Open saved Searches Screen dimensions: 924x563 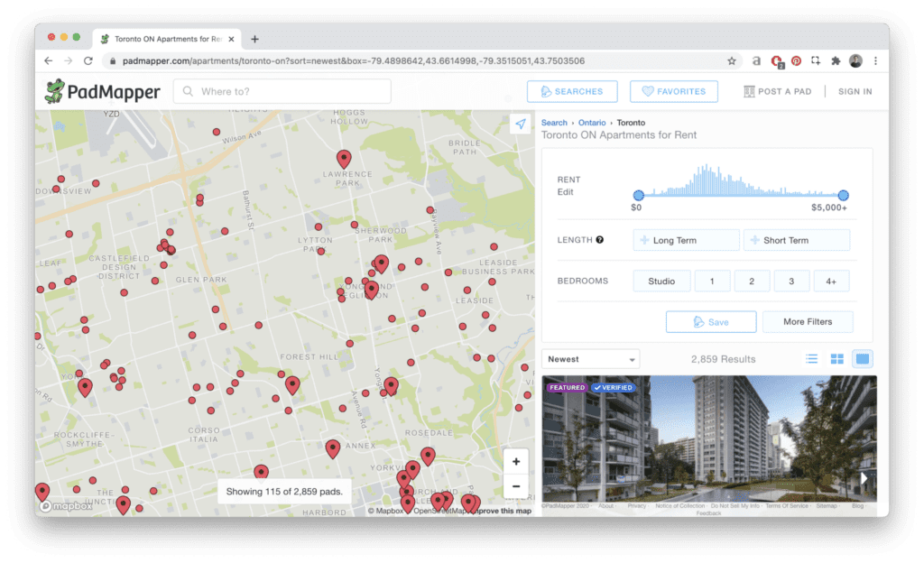click(572, 91)
